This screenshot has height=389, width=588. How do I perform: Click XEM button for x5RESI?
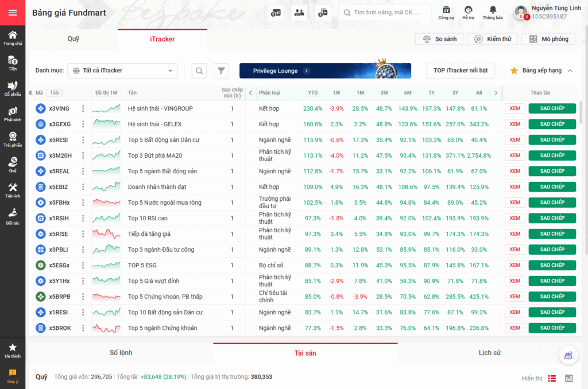515,140
